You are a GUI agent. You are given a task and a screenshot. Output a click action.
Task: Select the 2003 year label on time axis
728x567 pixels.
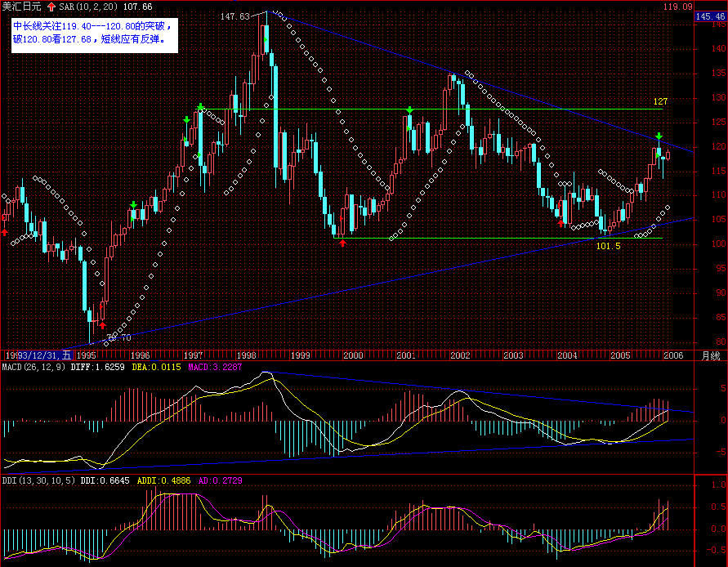[x=513, y=355]
